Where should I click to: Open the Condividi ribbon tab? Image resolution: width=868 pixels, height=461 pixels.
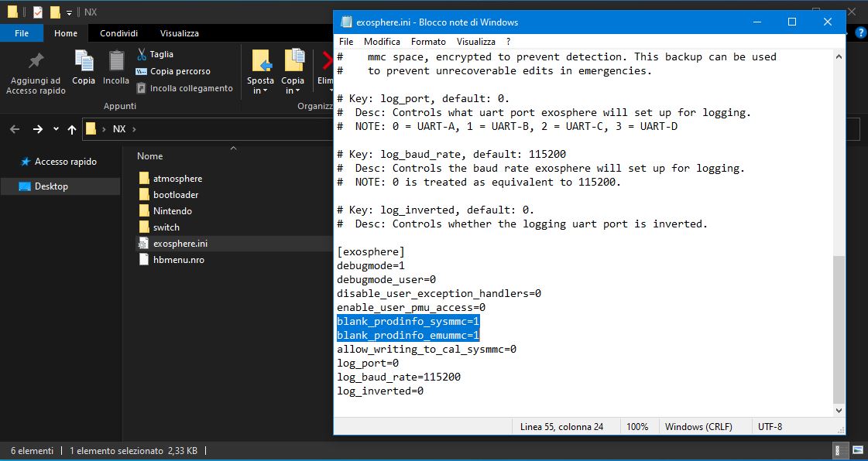(x=118, y=33)
